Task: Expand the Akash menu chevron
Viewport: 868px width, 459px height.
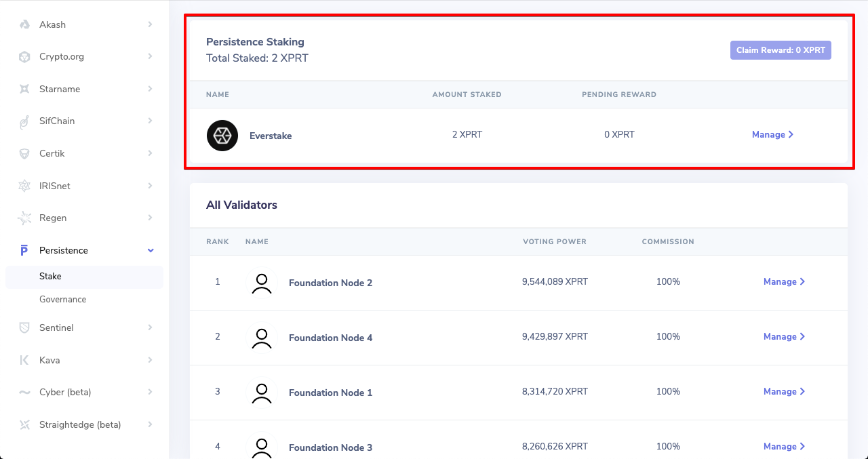Action: coord(150,24)
